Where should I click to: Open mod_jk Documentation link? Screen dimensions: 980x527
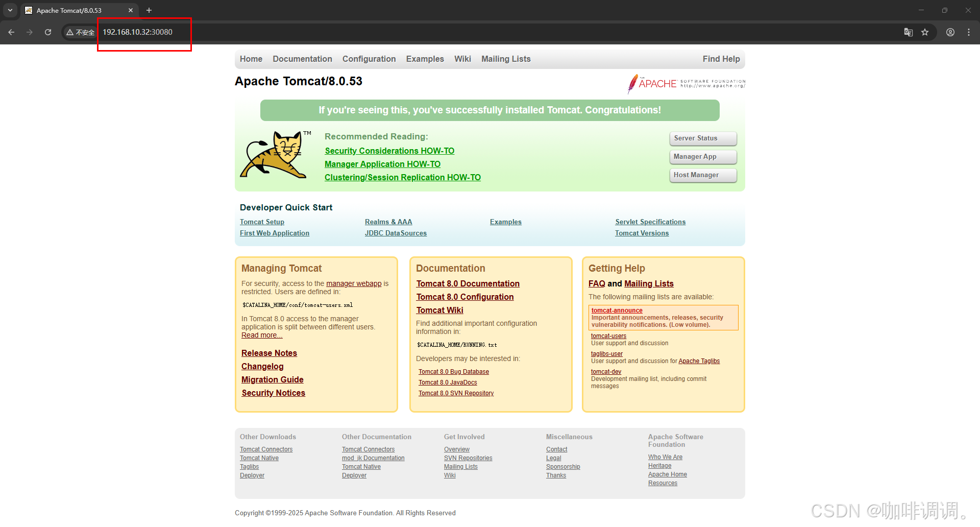[373, 459]
